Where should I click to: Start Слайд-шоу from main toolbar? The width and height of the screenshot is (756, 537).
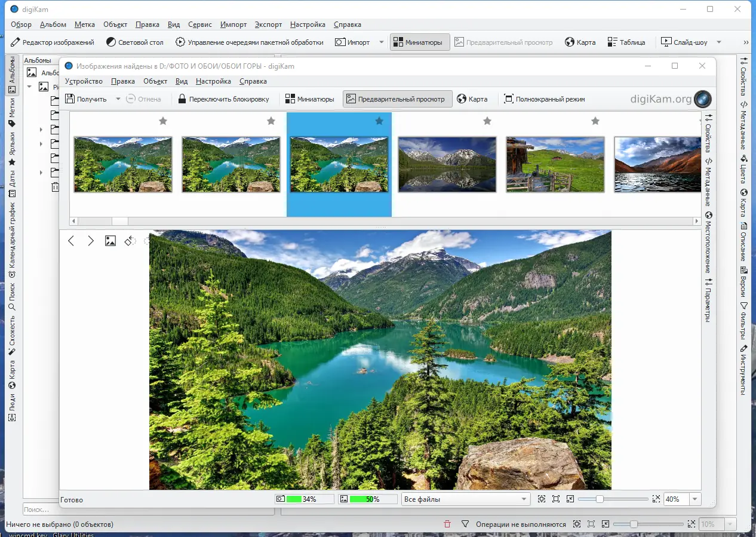(x=685, y=42)
